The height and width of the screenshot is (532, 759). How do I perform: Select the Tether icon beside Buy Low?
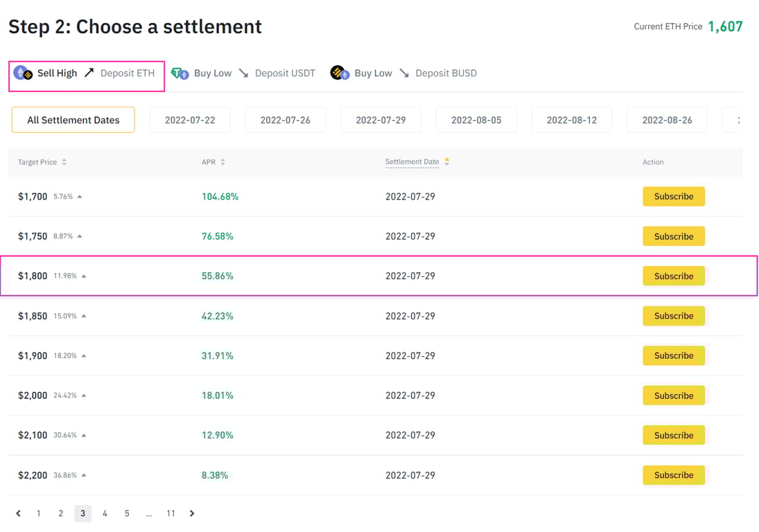pos(180,73)
